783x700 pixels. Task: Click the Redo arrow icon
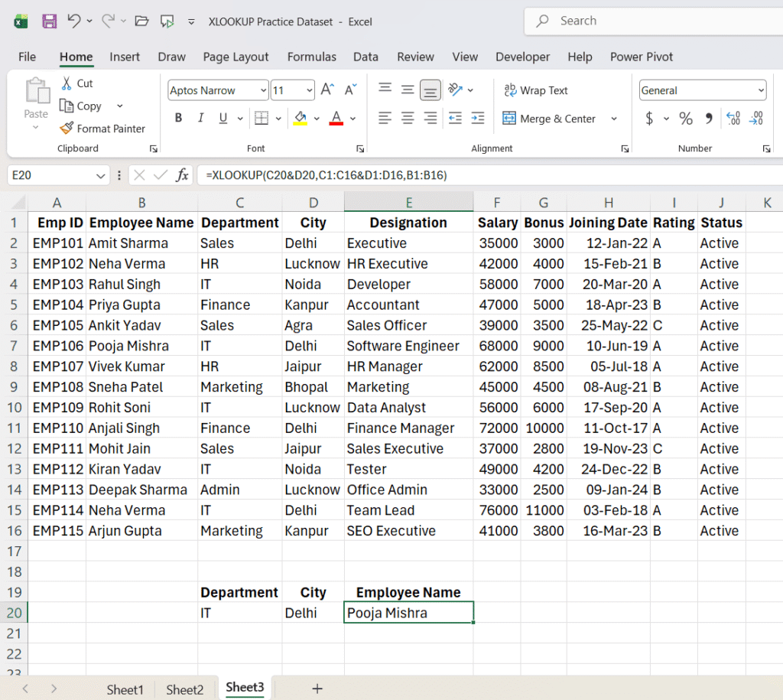[x=108, y=21]
